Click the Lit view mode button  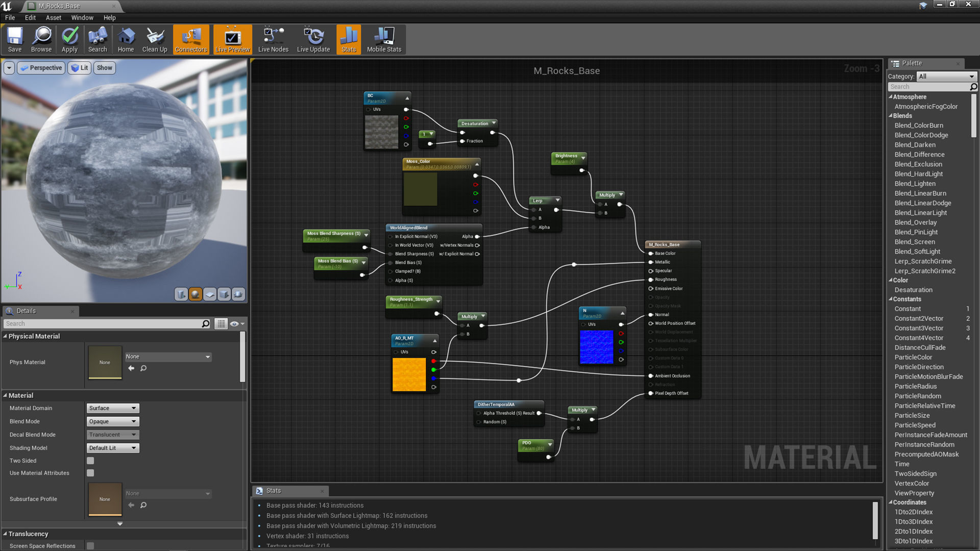[x=80, y=68]
